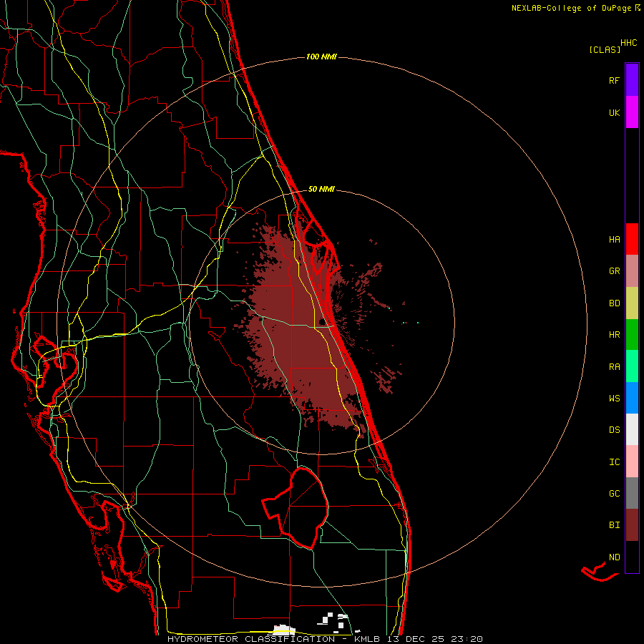644x644 pixels.
Task: Click the HYDROMETEOR CLASSIFICATION title text
Action: pyautogui.click(x=251, y=639)
